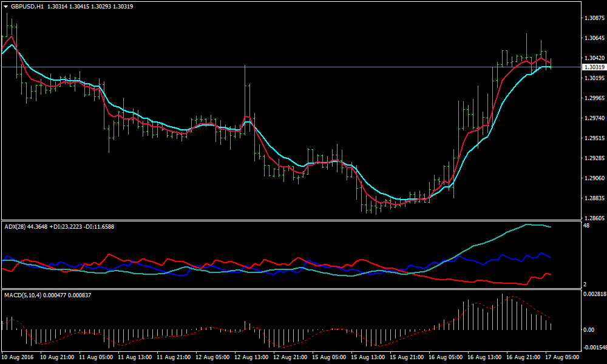The width and height of the screenshot is (607, 364).
Task: Click the GBPUSD,H1 chart title text
Action: tap(27, 6)
